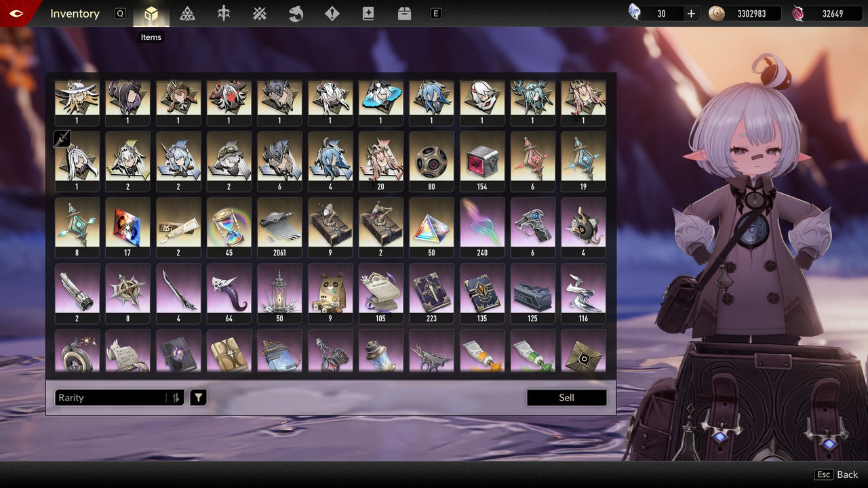
Task: Switch to the sword-emblem category tab
Action: 224,14
